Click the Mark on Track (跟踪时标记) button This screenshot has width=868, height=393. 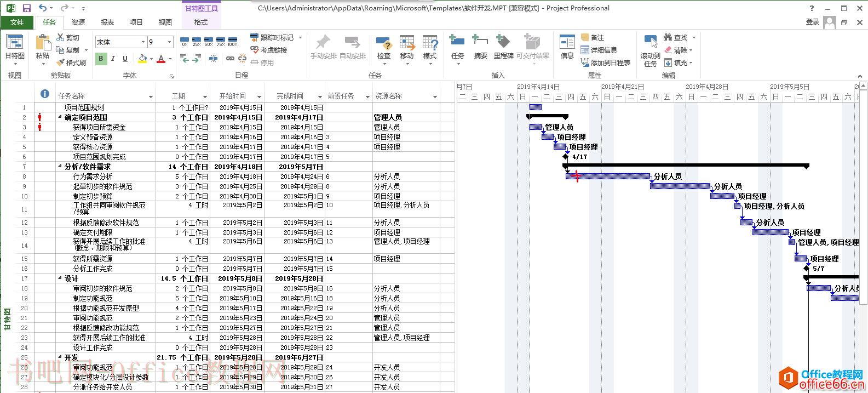tap(272, 37)
